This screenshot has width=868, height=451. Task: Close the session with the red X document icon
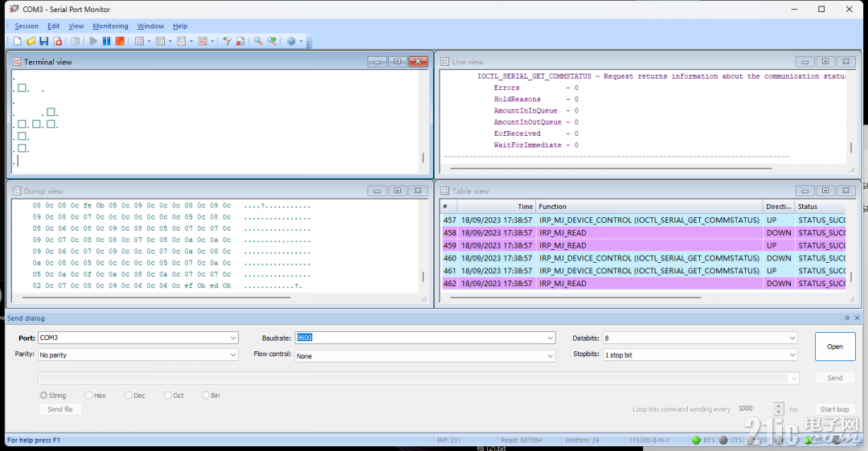(58, 41)
